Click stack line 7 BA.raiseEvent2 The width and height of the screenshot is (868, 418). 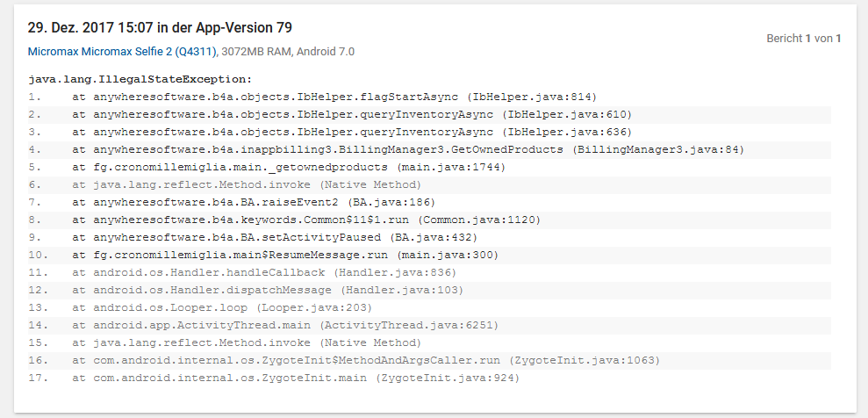click(x=429, y=203)
